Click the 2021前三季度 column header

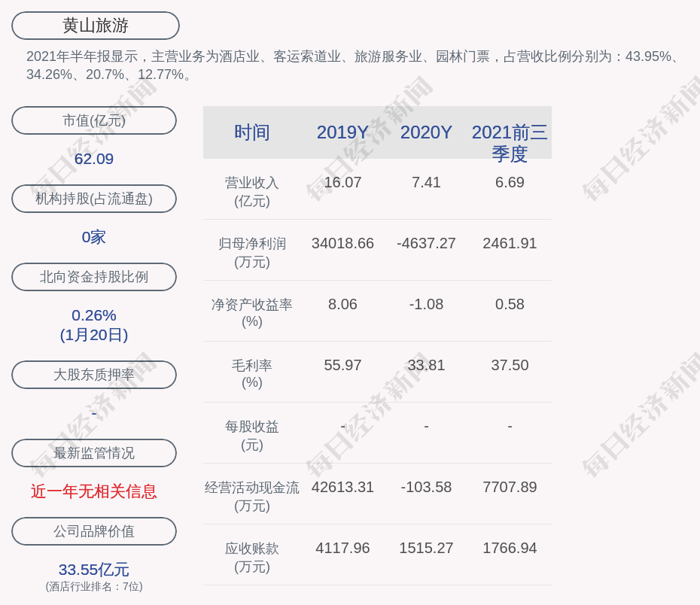pos(510,143)
